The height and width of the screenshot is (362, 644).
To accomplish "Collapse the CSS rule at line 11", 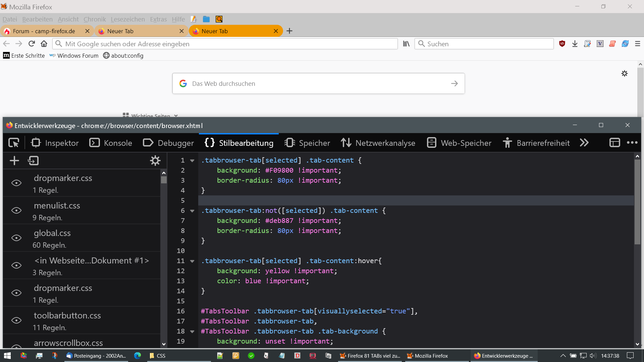I will coord(192,261).
